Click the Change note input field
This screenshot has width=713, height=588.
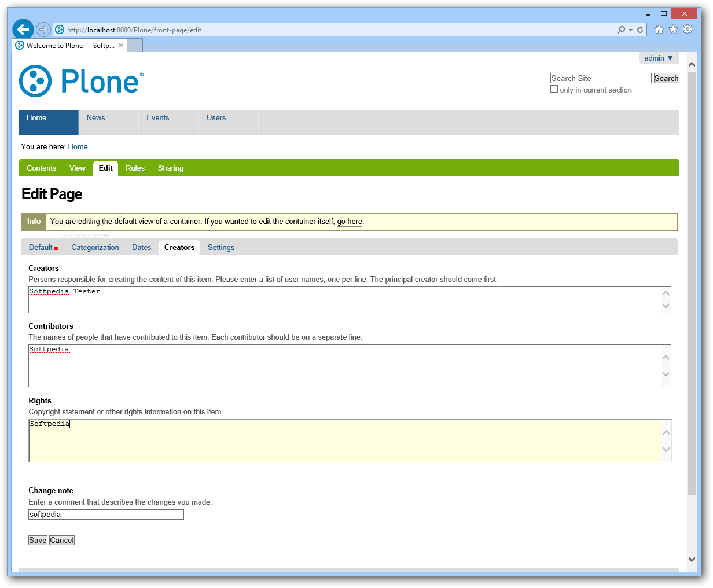[106, 514]
